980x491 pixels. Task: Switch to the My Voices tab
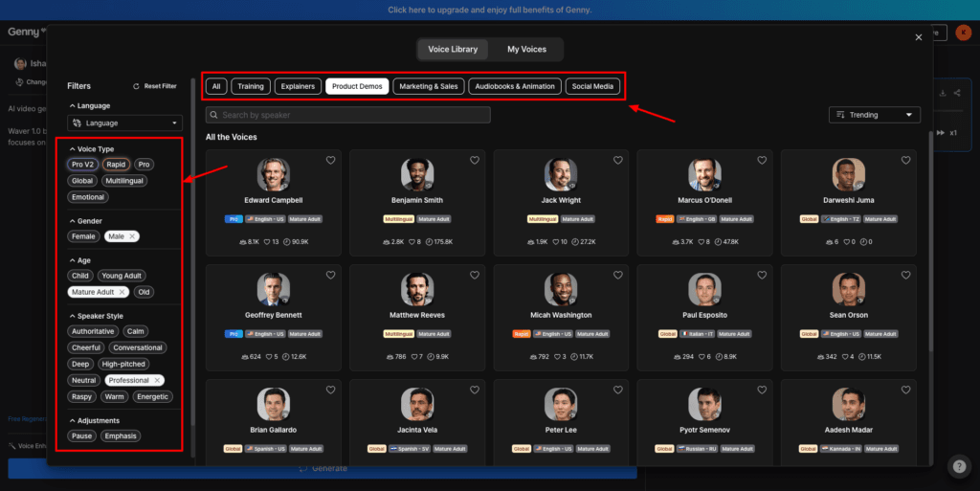[x=526, y=50]
